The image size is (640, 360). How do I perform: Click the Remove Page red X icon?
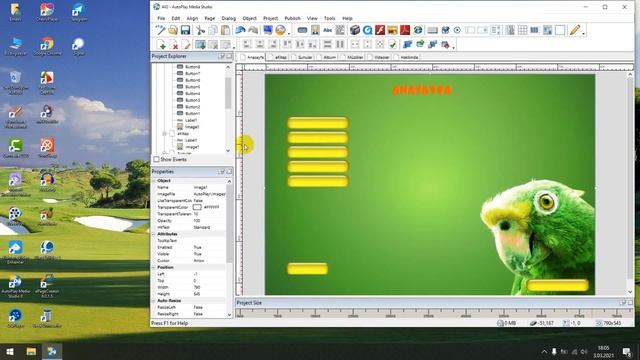click(x=174, y=44)
